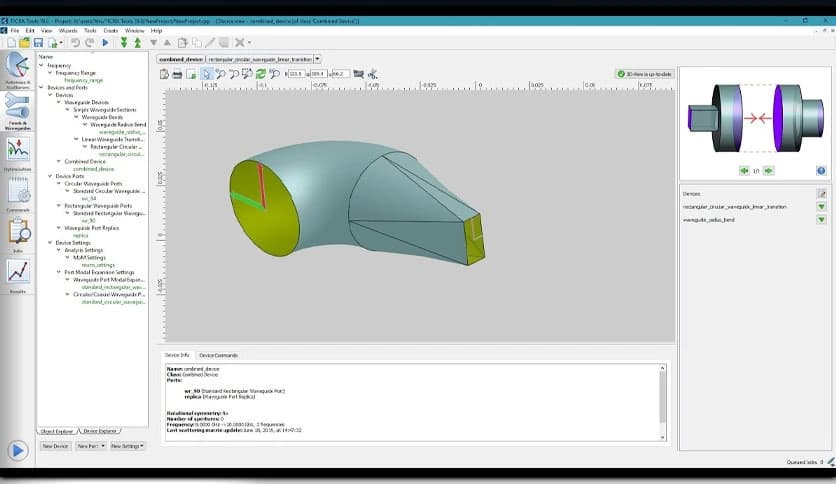
Task: Click the New Device button
Action: (x=55, y=446)
